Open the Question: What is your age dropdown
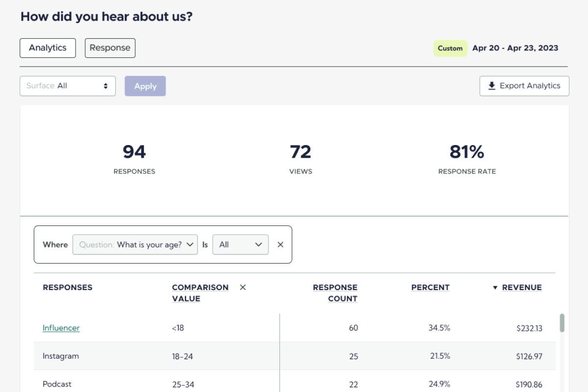 [135, 245]
